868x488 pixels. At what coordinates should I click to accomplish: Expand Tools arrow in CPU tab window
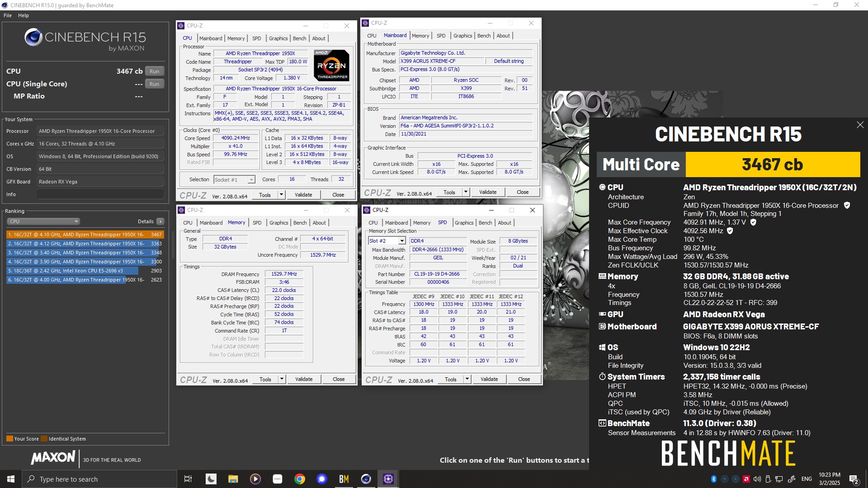(281, 195)
